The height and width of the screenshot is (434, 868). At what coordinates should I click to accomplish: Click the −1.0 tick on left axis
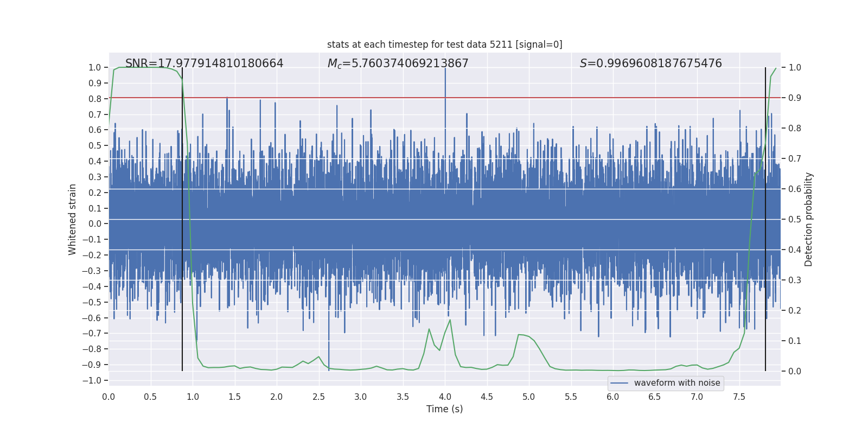coord(92,380)
